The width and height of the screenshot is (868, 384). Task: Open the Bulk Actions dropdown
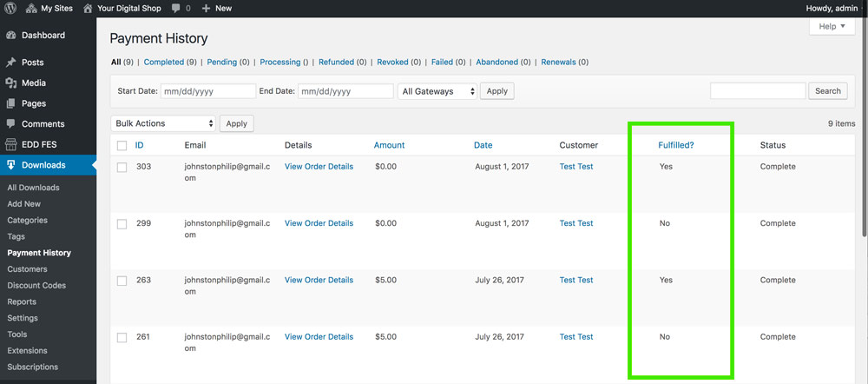pos(163,123)
